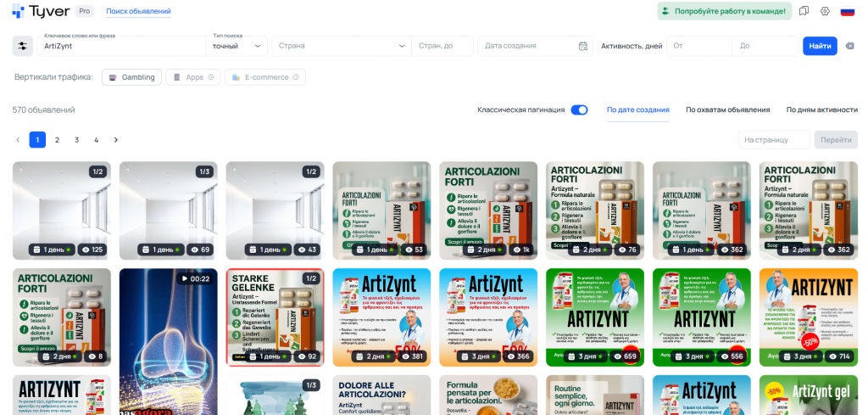Open the orange ARTIZYNT ad with -50% badge

pyautogui.click(x=808, y=317)
